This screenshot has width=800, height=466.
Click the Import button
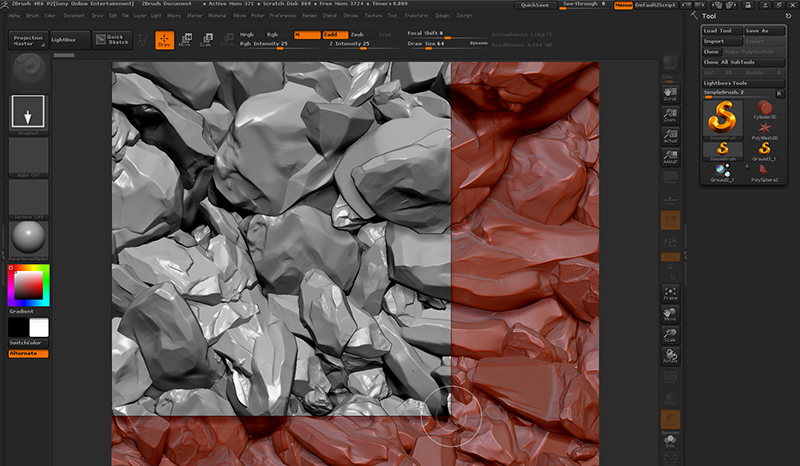[x=721, y=41]
